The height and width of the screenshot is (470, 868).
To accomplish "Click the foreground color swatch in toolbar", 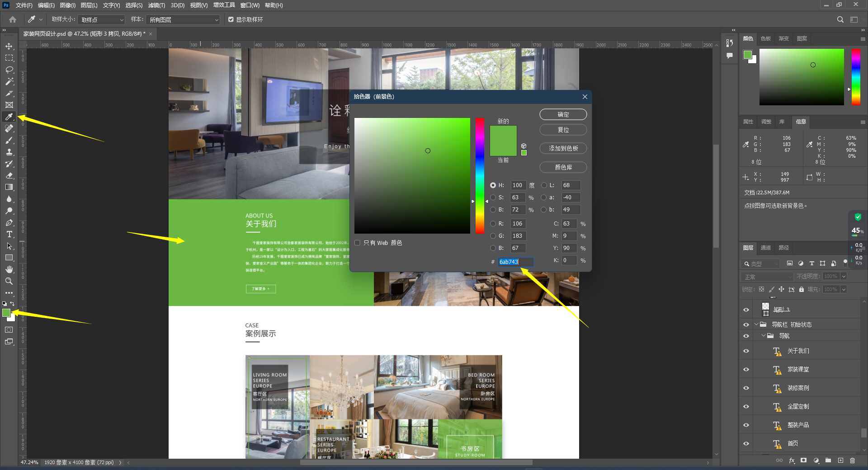I will point(6,313).
